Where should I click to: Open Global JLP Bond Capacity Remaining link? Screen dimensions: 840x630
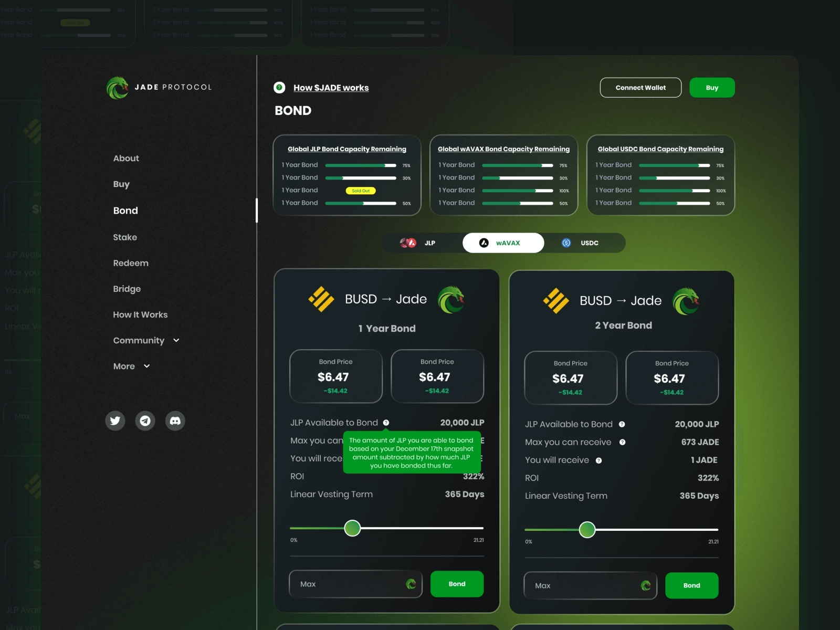pos(347,149)
